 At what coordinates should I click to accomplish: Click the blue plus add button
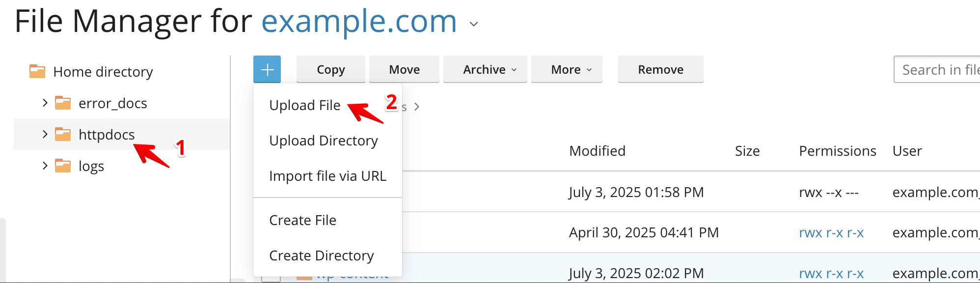[267, 69]
